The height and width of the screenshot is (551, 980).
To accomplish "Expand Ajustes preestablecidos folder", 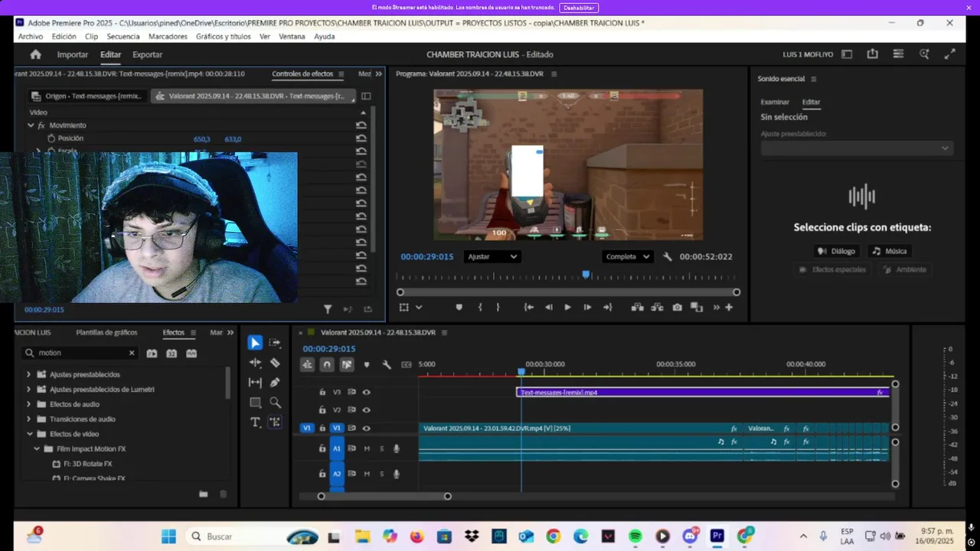I will point(29,374).
